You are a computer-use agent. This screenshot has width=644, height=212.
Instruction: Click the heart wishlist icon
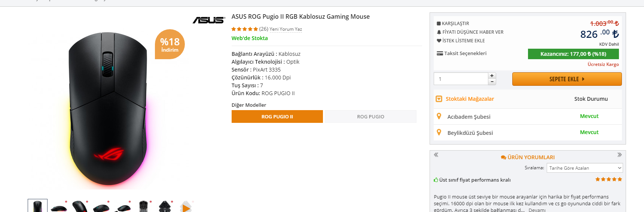point(439,41)
